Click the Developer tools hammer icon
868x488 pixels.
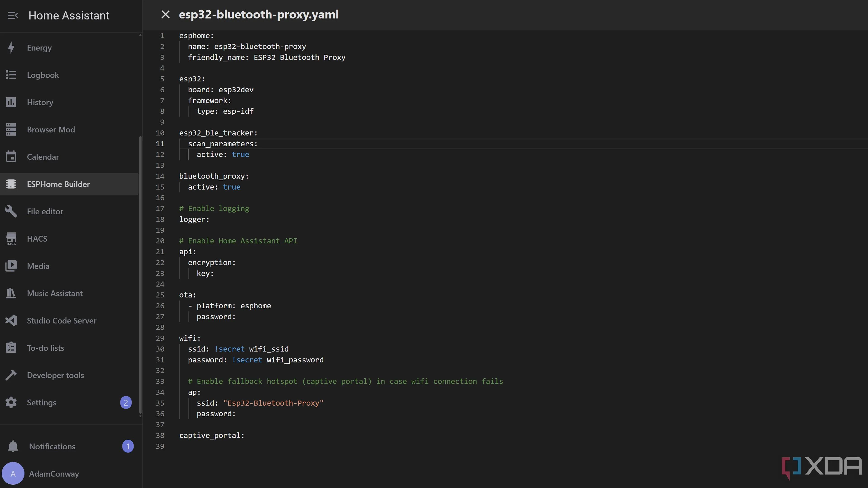coord(11,375)
